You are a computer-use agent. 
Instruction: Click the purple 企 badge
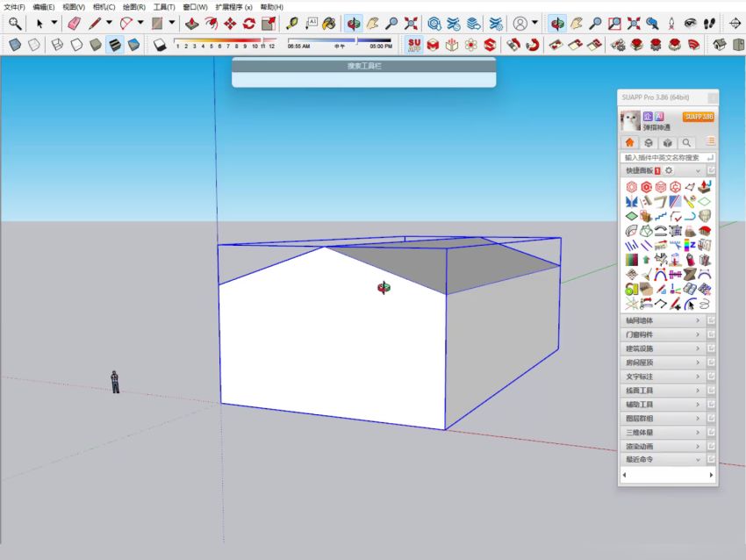648,116
